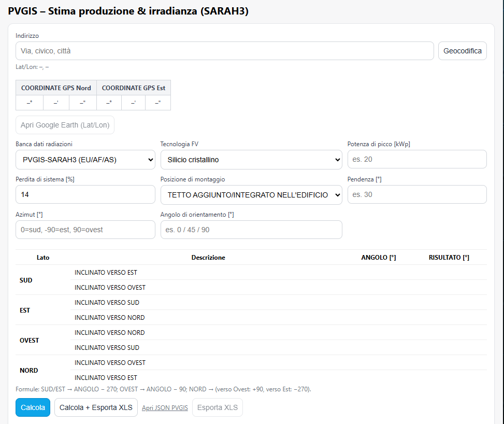Click the PVGIS page title heading
This screenshot has height=424, width=504.
tap(128, 11)
